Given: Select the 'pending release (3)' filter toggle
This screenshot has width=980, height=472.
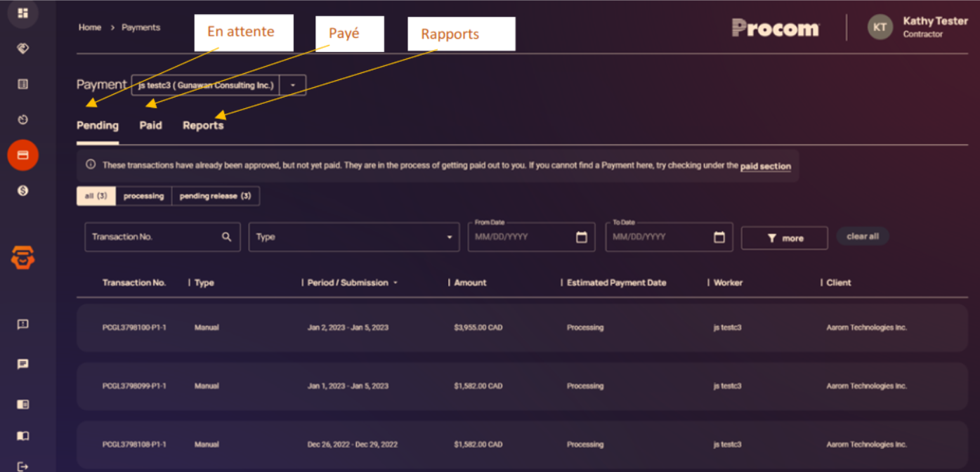Looking at the screenshot, I should (215, 196).
